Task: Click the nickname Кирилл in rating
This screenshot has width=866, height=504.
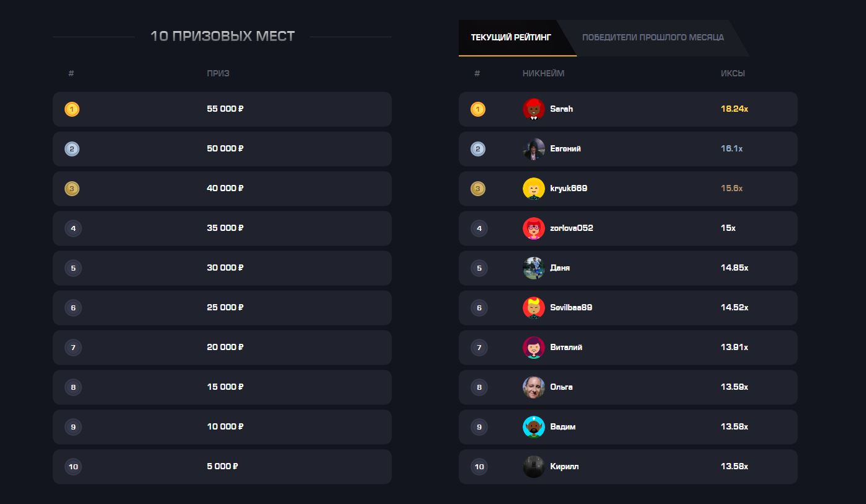Action: (564, 467)
